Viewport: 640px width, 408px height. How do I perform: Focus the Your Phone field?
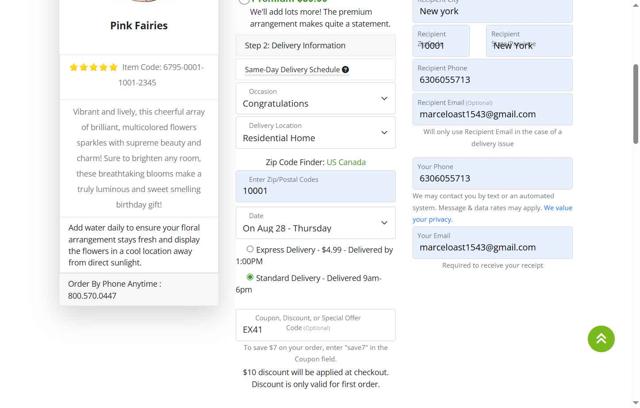point(492,173)
